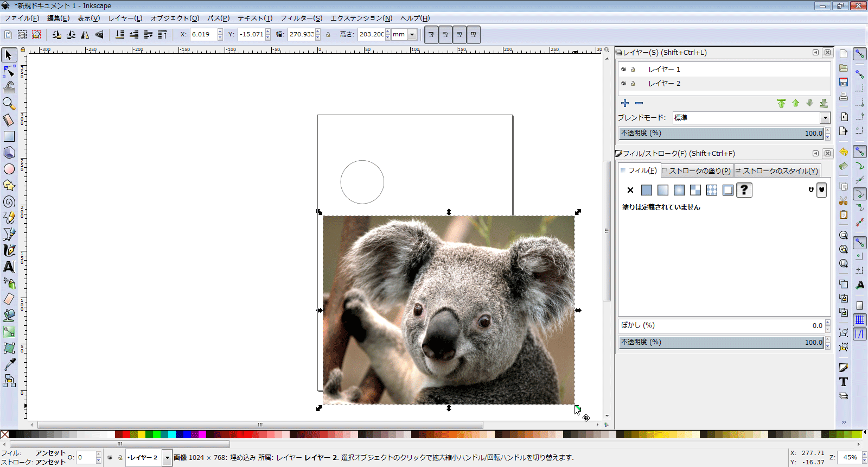
Task: Switch to ストロークのスタイル tab
Action: coord(777,171)
